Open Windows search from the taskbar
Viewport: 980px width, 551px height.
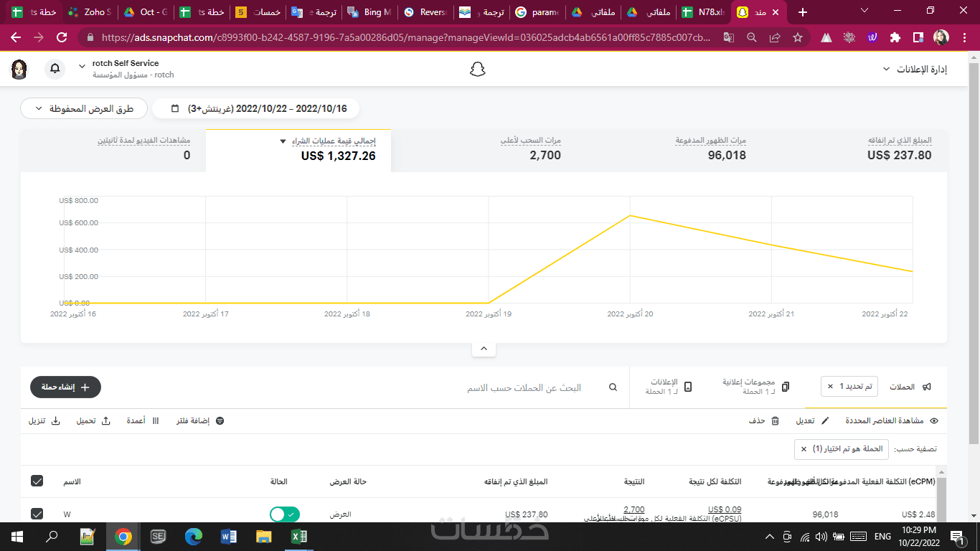[52, 536]
